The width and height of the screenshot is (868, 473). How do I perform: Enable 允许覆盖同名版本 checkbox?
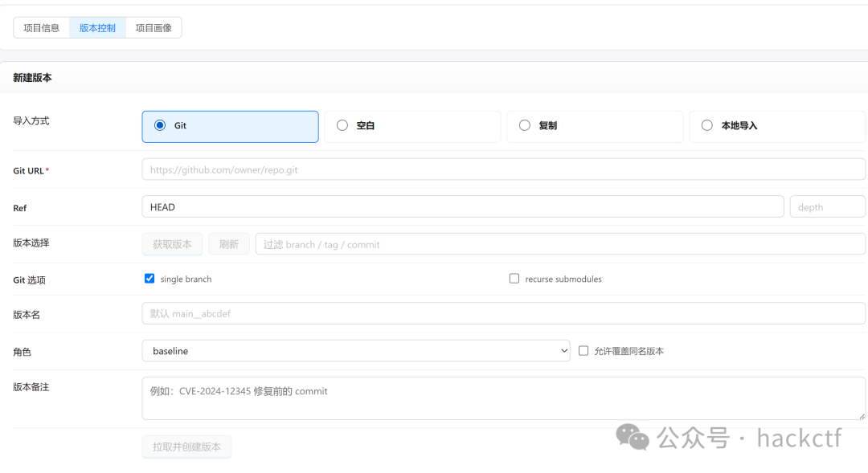[x=583, y=351]
